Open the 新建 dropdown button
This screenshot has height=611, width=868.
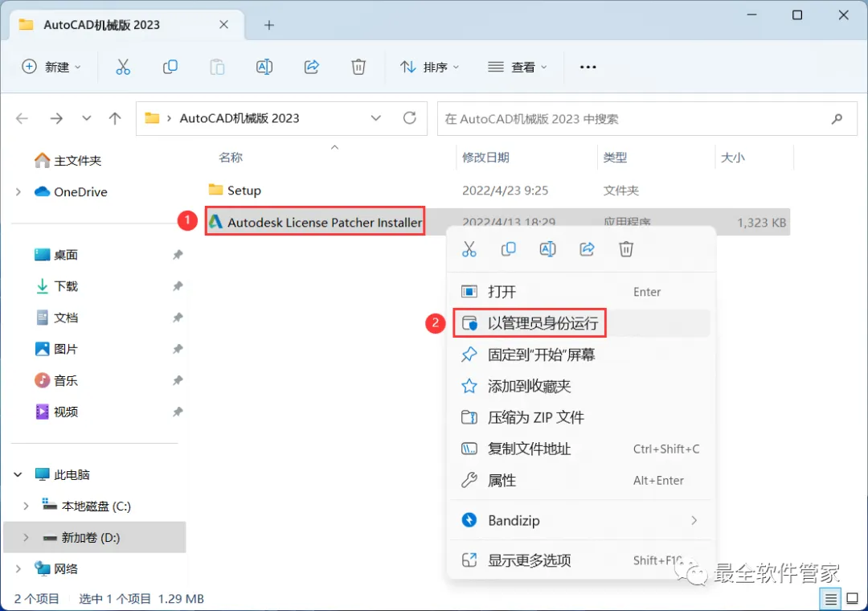51,67
